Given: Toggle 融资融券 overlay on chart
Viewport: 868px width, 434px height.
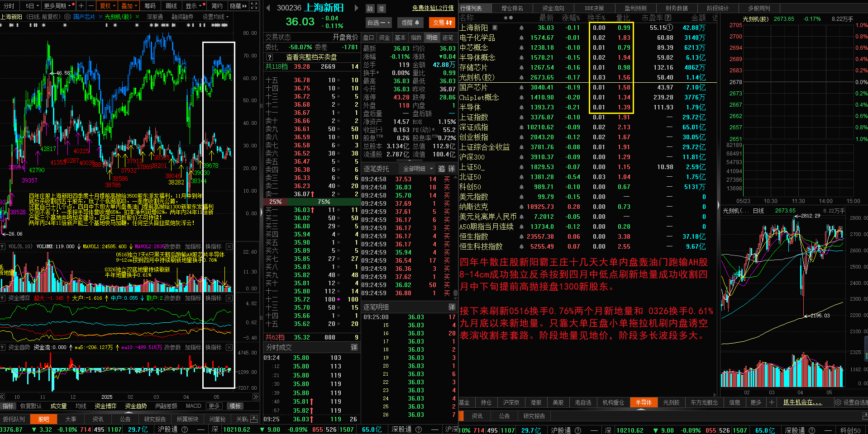Looking at the screenshot, I should [182, 17].
